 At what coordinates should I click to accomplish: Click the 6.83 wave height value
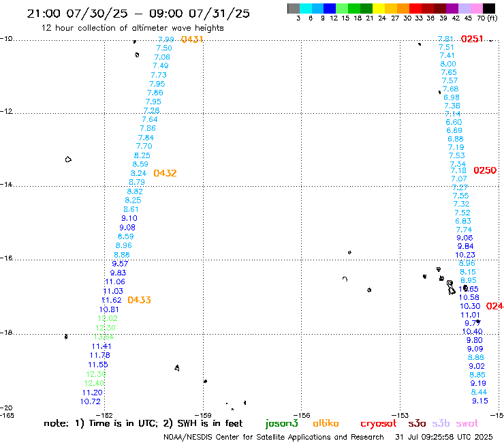point(463,221)
